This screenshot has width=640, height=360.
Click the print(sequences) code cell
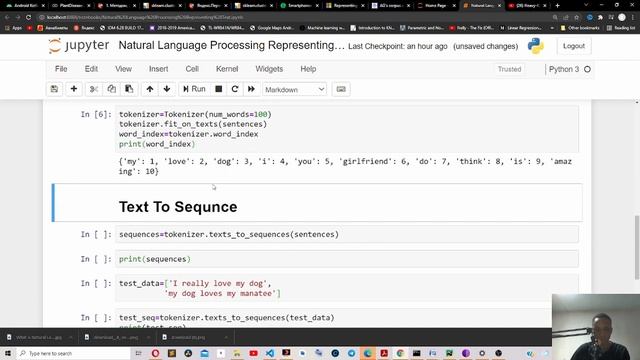click(347, 259)
